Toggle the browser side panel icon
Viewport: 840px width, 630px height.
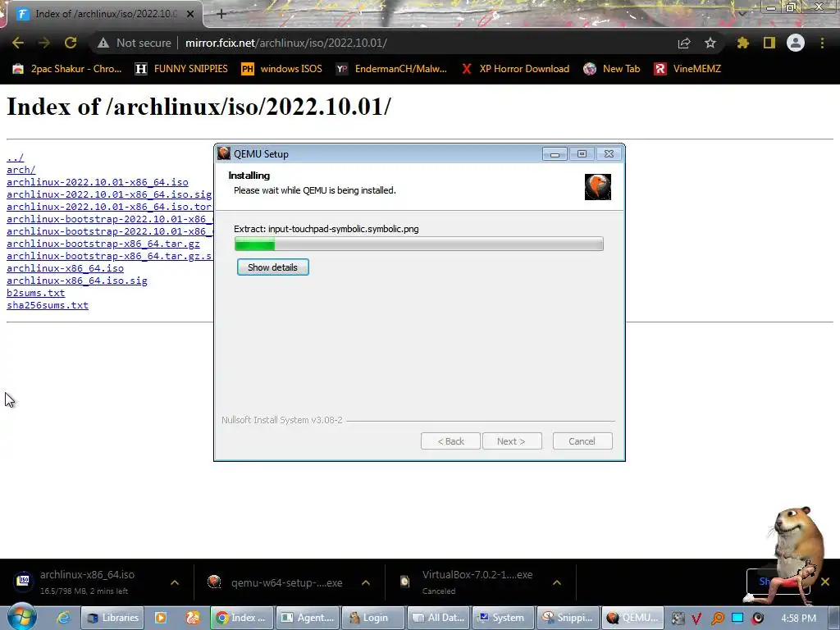tap(769, 43)
